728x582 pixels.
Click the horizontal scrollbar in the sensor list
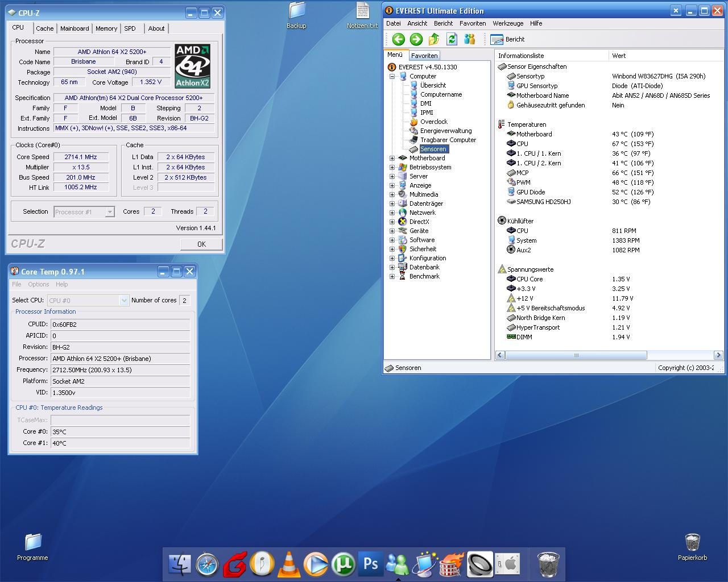point(576,355)
